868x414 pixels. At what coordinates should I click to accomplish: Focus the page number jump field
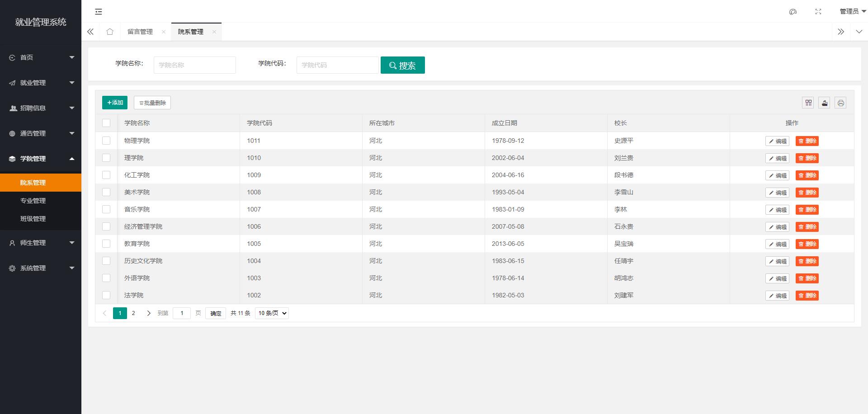[x=182, y=313]
